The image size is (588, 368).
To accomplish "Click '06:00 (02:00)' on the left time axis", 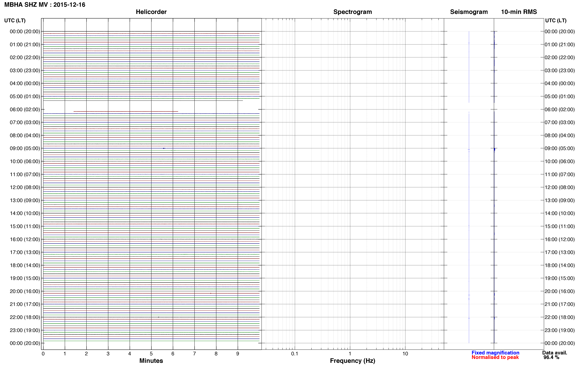I will (25, 110).
